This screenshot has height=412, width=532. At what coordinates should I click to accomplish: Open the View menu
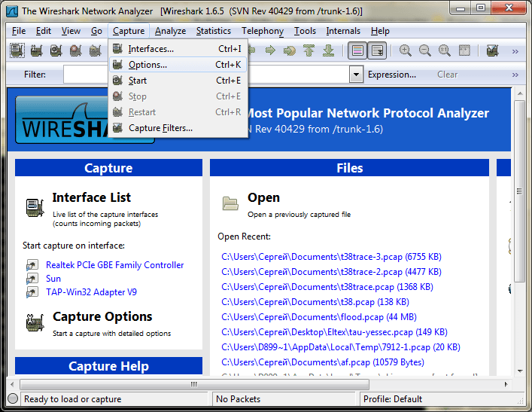tap(71, 31)
